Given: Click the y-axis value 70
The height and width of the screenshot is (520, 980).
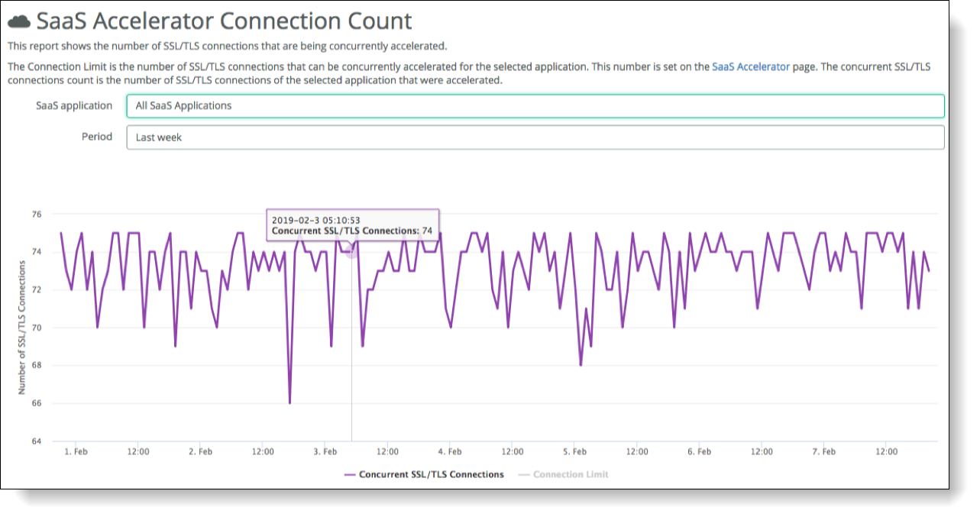Looking at the screenshot, I should click(x=36, y=328).
